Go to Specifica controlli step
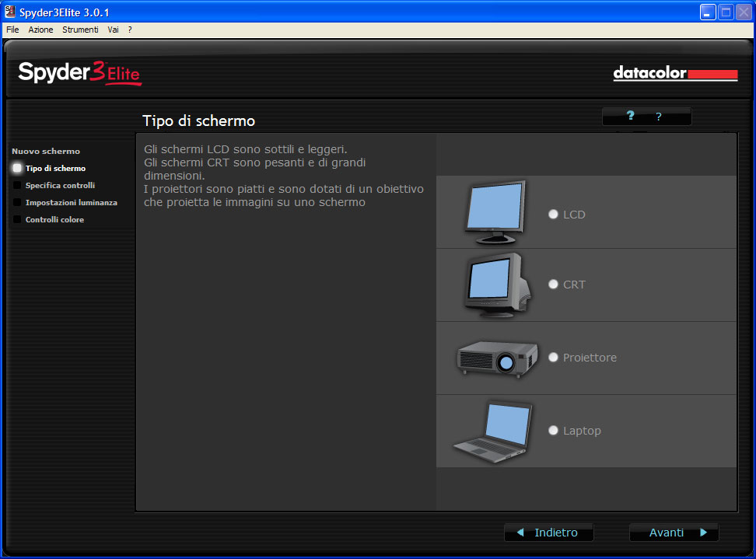 pos(60,186)
